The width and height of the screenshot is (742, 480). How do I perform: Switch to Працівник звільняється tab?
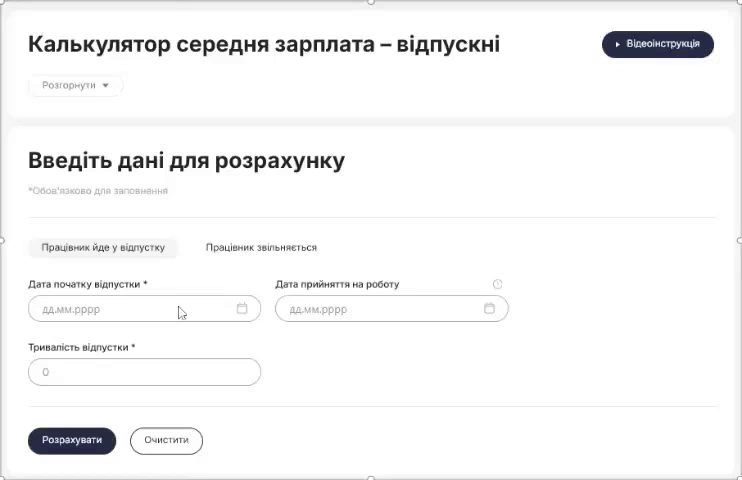click(x=261, y=248)
